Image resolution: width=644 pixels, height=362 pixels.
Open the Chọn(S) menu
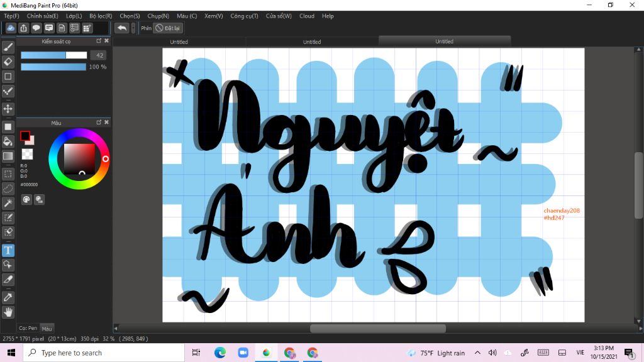pos(130,16)
